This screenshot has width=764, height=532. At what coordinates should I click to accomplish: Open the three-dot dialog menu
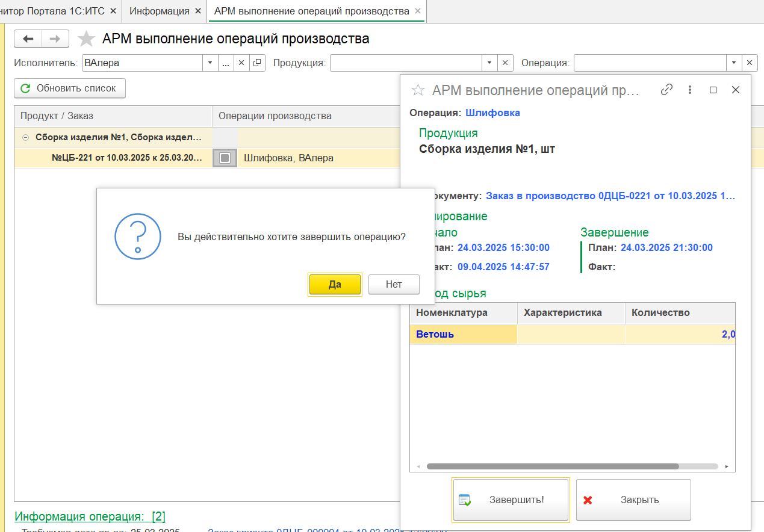[690, 90]
